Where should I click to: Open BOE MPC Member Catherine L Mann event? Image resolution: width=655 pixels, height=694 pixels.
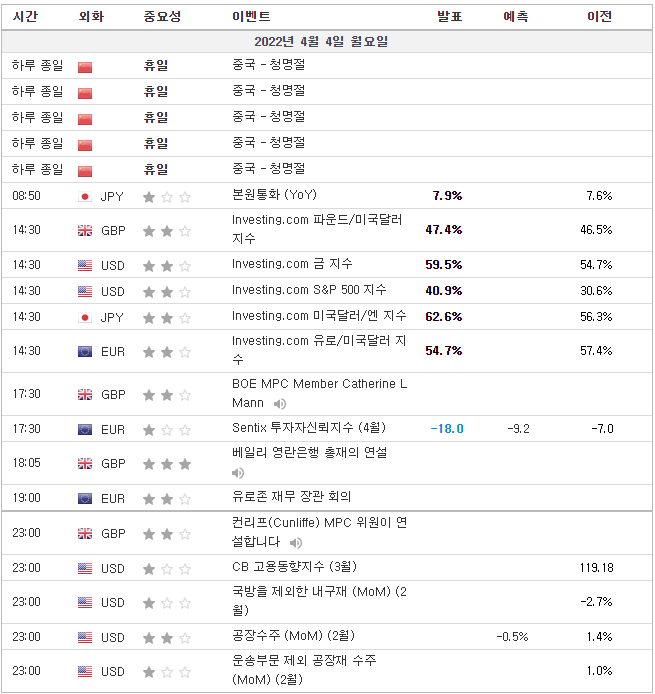tap(320, 393)
